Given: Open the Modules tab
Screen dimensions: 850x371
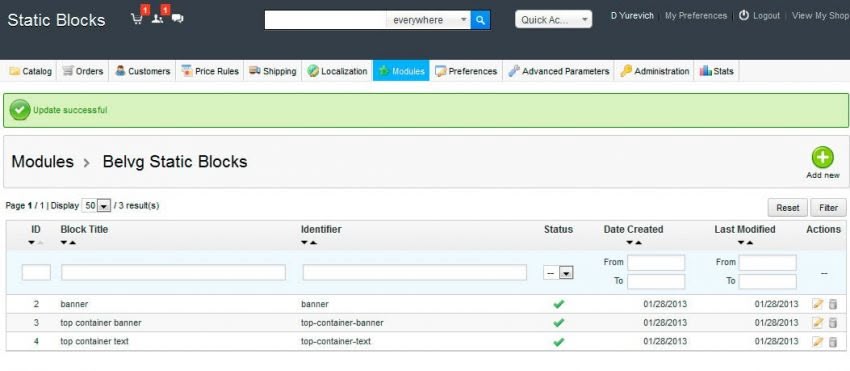Looking at the screenshot, I should (401, 71).
